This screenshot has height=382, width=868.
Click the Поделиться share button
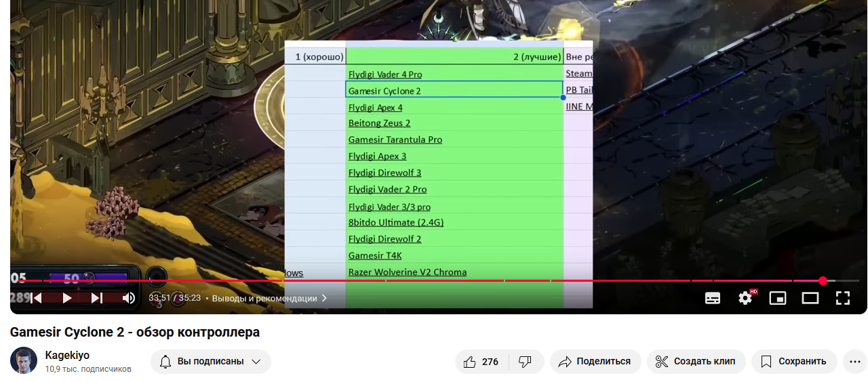coord(595,362)
